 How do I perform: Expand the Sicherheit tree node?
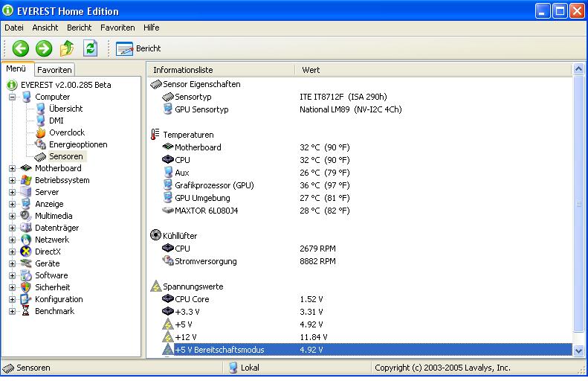click(x=13, y=287)
